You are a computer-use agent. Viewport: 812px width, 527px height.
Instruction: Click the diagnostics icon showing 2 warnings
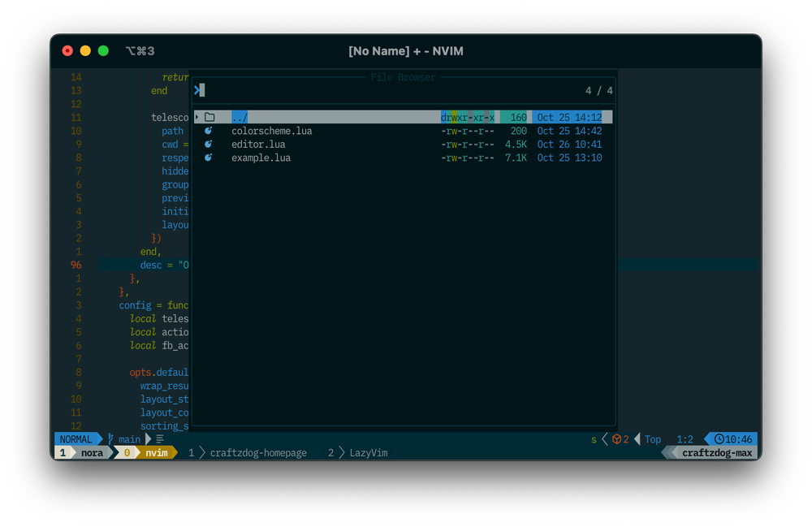point(616,438)
